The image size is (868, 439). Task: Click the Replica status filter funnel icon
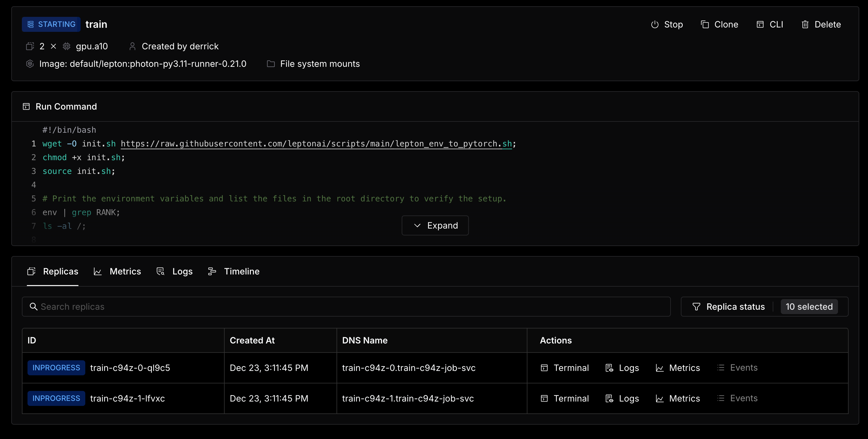click(x=696, y=307)
